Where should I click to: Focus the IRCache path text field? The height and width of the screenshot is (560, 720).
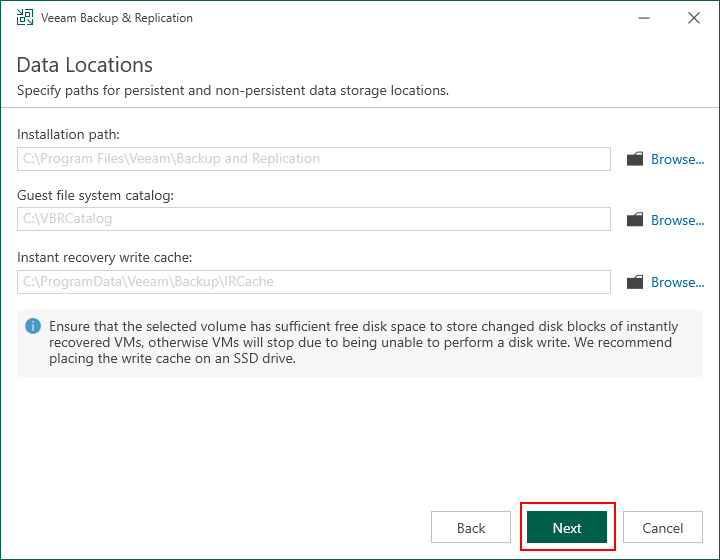(x=314, y=282)
